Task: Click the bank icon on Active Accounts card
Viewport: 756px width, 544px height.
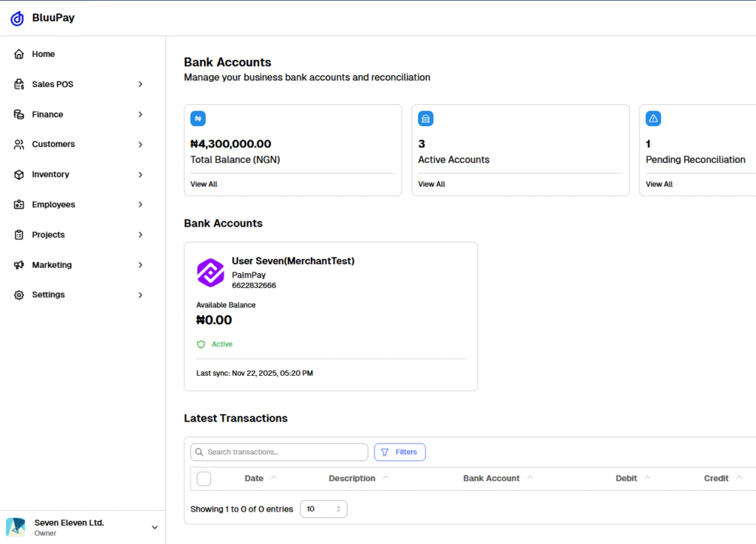Action: [425, 119]
